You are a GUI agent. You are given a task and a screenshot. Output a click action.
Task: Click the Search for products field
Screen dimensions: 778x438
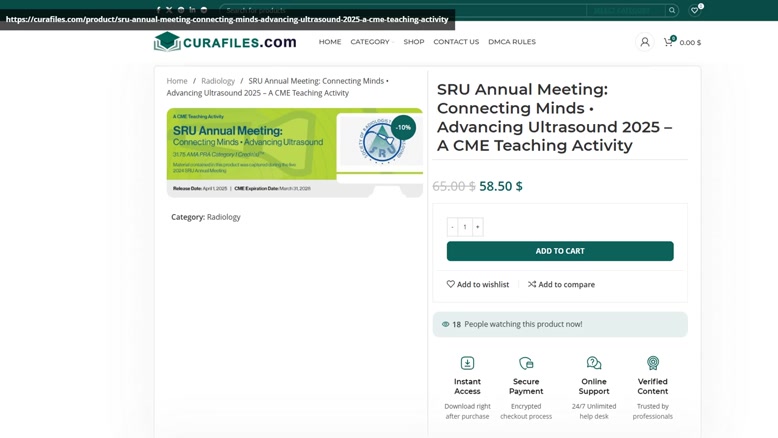pos(403,10)
